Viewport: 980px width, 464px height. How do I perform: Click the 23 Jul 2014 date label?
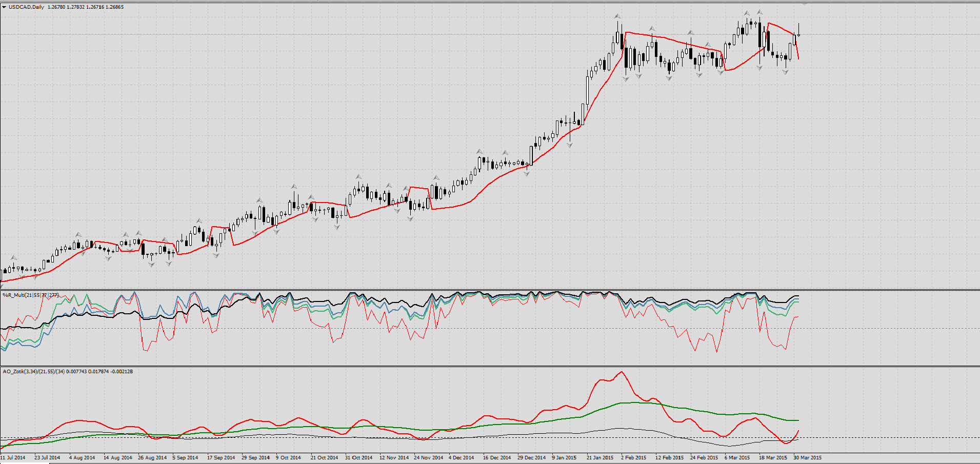tap(47, 458)
